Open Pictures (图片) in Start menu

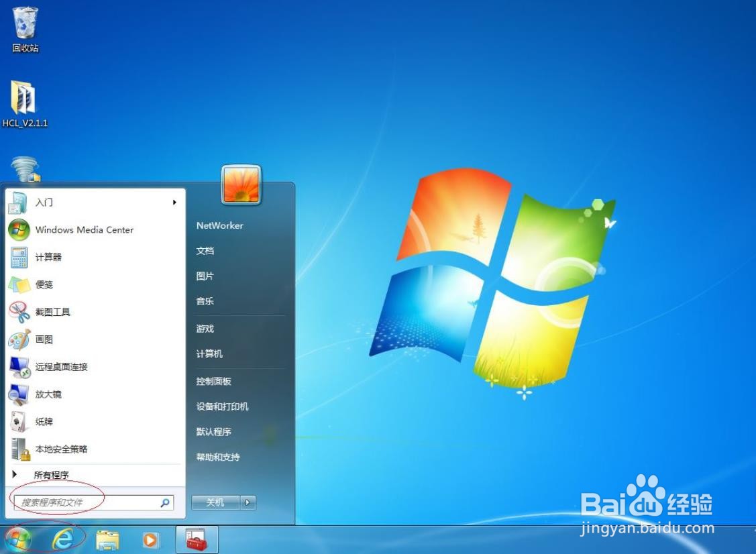click(x=205, y=276)
